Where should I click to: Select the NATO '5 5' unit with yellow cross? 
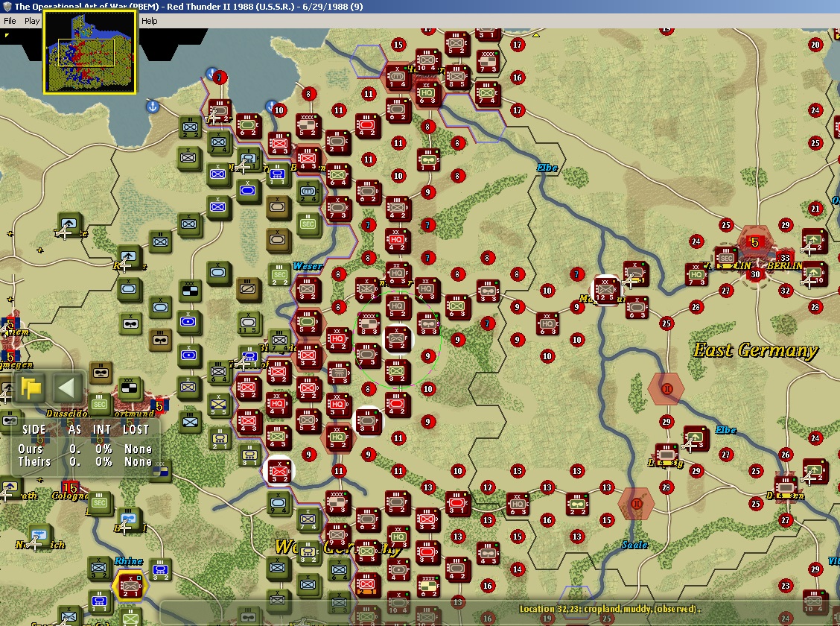coord(219,405)
